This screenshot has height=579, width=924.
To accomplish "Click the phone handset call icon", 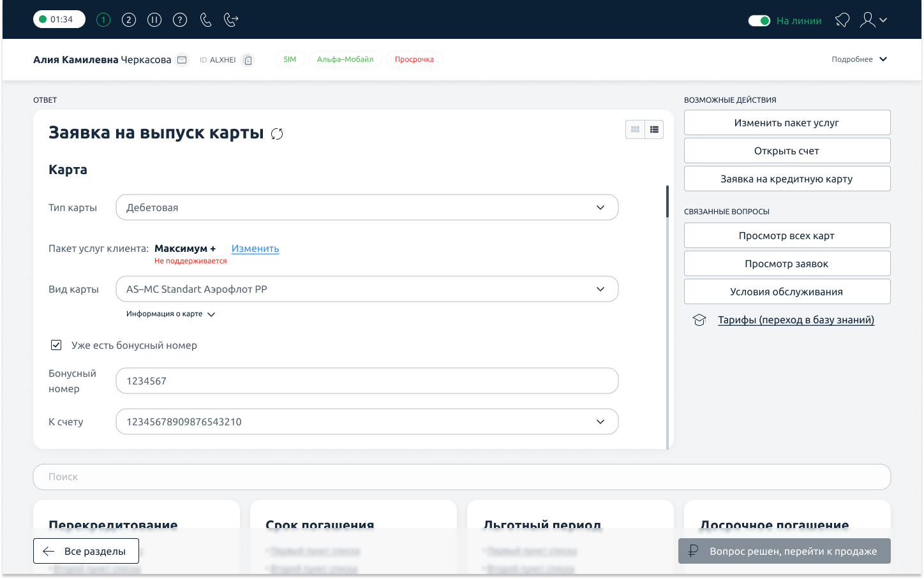I will coord(205,20).
